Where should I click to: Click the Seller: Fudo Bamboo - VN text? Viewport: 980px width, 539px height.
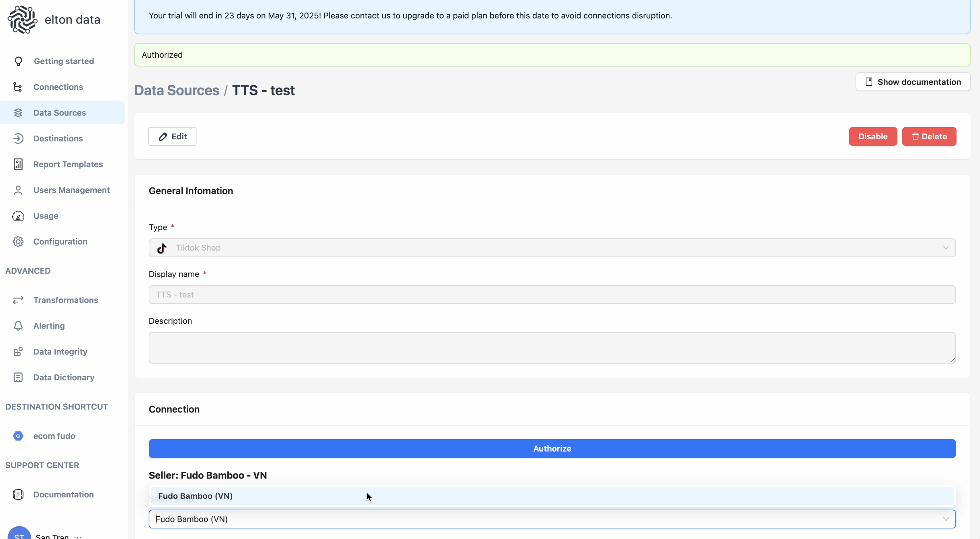pyautogui.click(x=208, y=475)
